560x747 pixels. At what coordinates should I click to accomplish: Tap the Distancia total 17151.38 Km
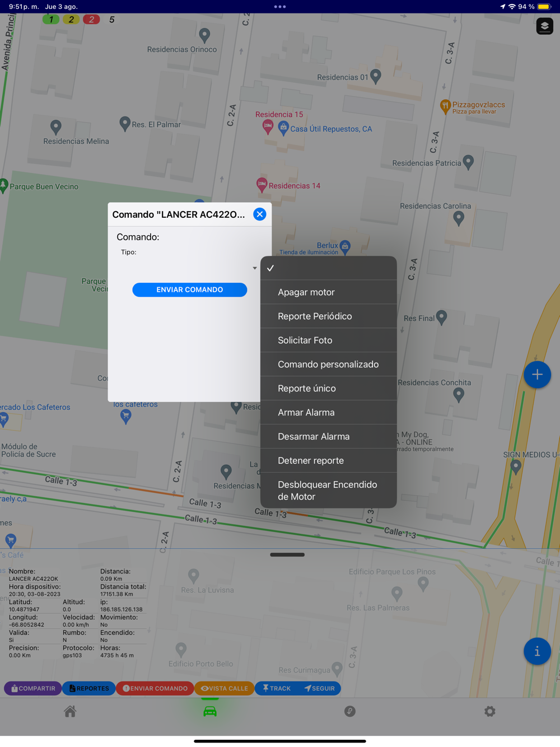pos(116,594)
